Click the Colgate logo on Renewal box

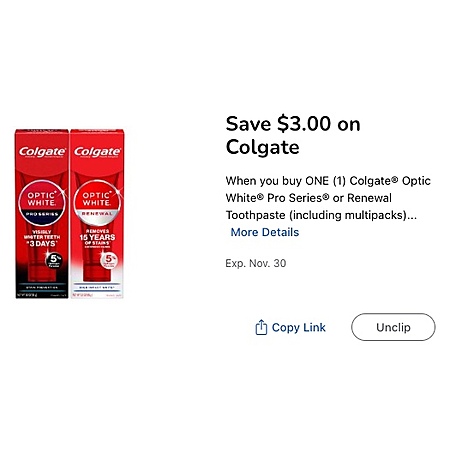(97, 152)
